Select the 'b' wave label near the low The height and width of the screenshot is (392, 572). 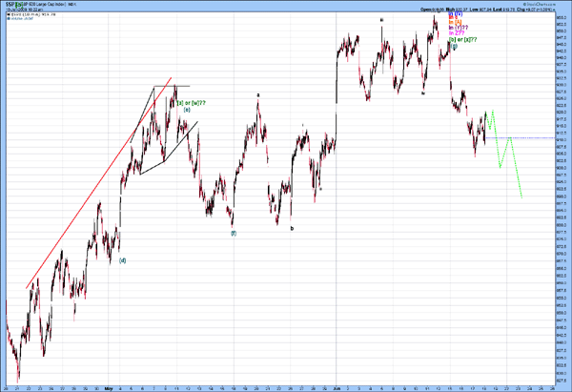292,228
